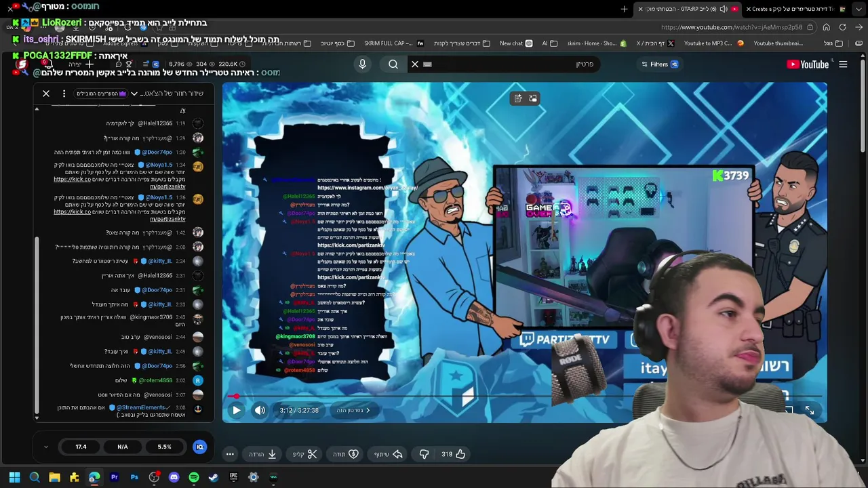Image resolution: width=868 pixels, height=488 pixels.
Task: Open the YouTube hamburger guide menu
Action: tap(843, 64)
